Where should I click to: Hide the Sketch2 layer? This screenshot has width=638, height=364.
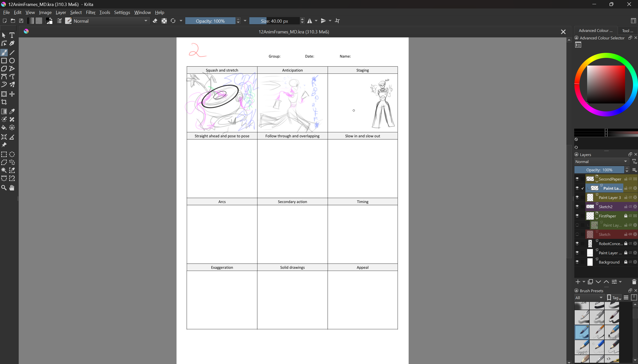pos(577,206)
